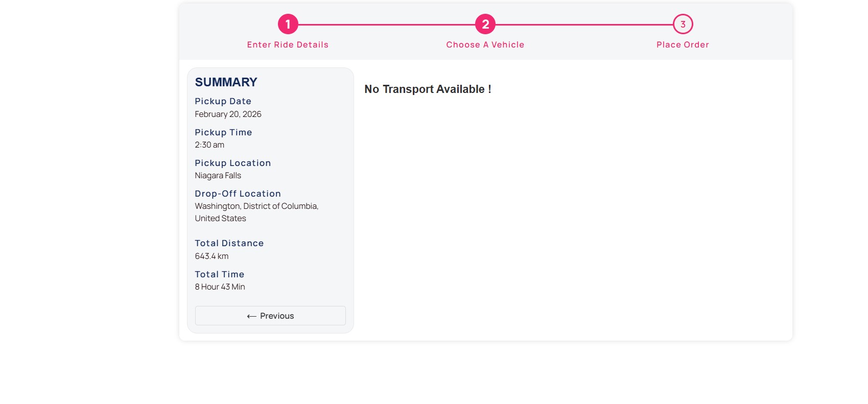Click the left arrow icon in Previous
Image resolution: width=868 pixels, height=404 pixels.
tap(251, 316)
